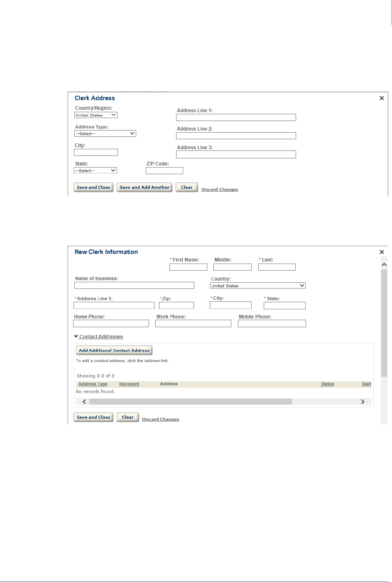Click the Last name field
The width and height of the screenshot is (392, 582).
tap(277, 267)
